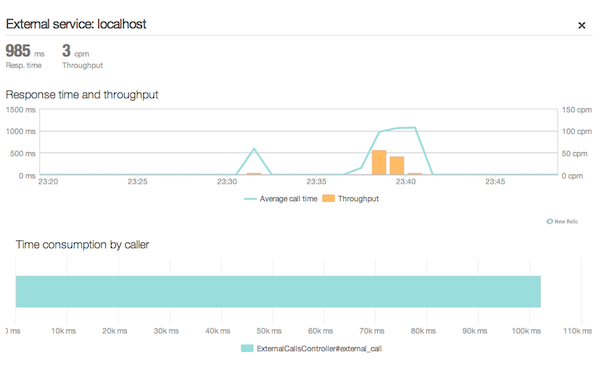600x366 pixels.
Task: Click the second-tallest orange throughput bar
Action: (397, 165)
